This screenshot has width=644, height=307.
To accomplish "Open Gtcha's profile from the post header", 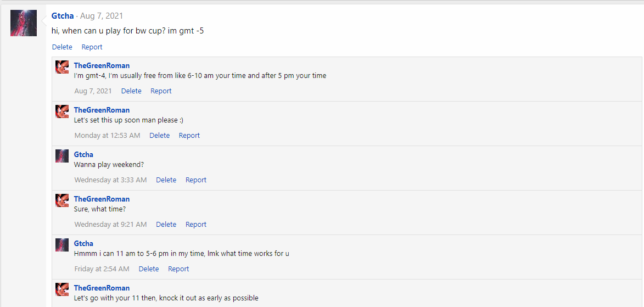I will 63,16.
